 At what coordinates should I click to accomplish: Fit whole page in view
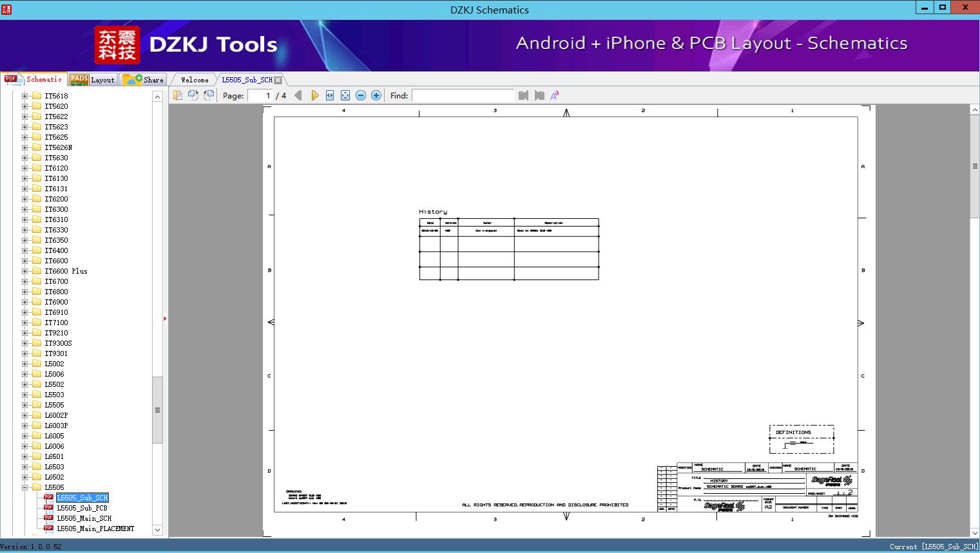pyautogui.click(x=345, y=95)
